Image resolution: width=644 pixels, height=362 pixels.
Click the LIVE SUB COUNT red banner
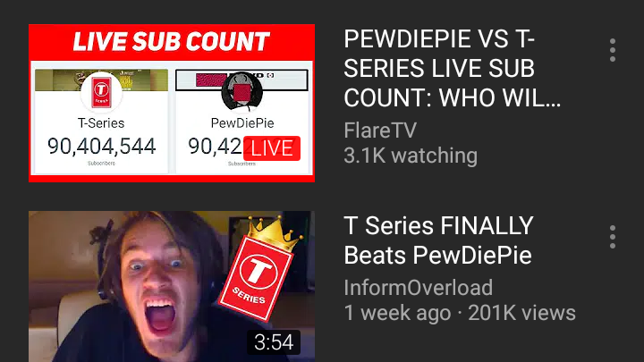coord(172,42)
